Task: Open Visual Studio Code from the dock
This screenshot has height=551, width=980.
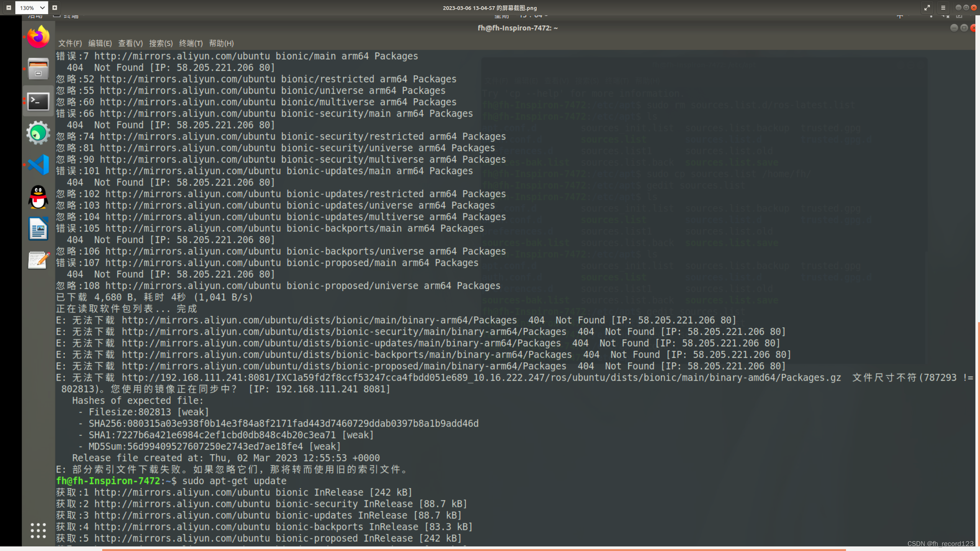Action: pos(38,165)
